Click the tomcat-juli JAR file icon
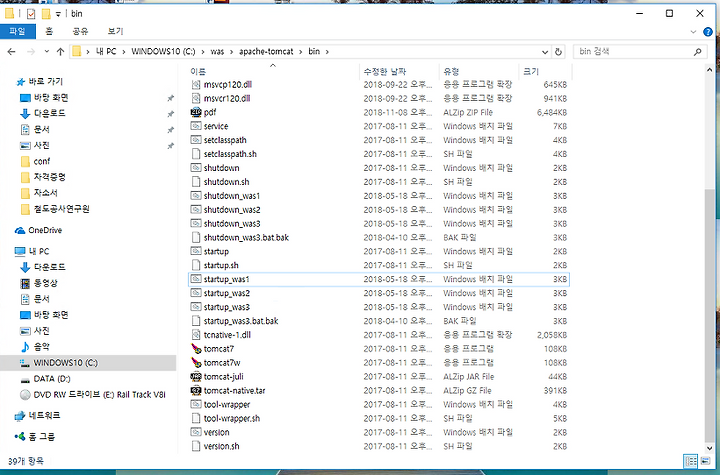Screen dimensions: 720x475 196,377
